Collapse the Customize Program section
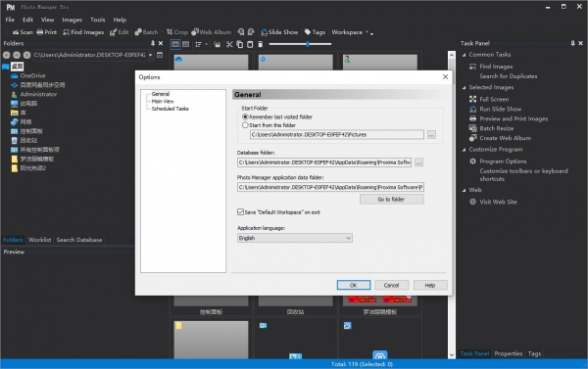Viewport: 588px width, 369px height. [464, 150]
